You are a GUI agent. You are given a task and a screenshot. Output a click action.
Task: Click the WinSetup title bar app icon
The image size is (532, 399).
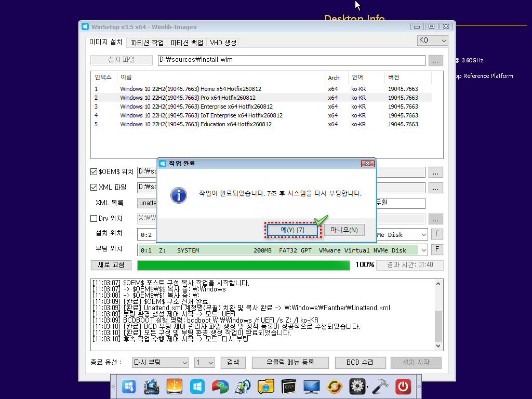pos(85,27)
